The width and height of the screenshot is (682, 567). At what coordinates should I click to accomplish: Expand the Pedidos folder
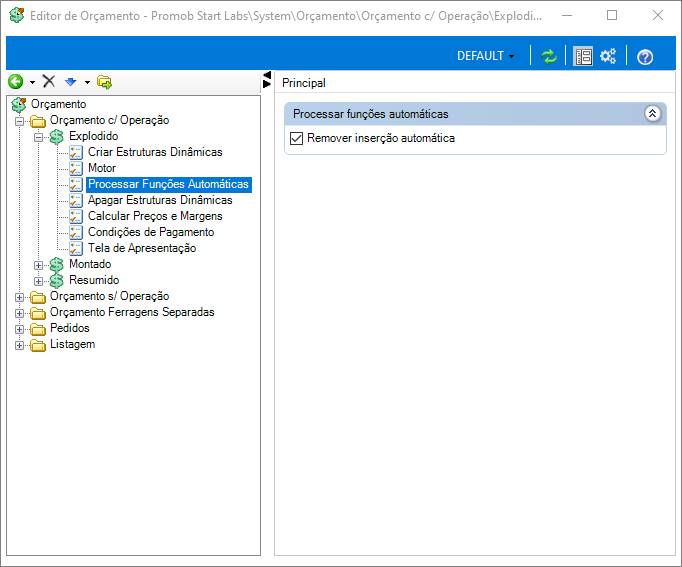(x=19, y=329)
